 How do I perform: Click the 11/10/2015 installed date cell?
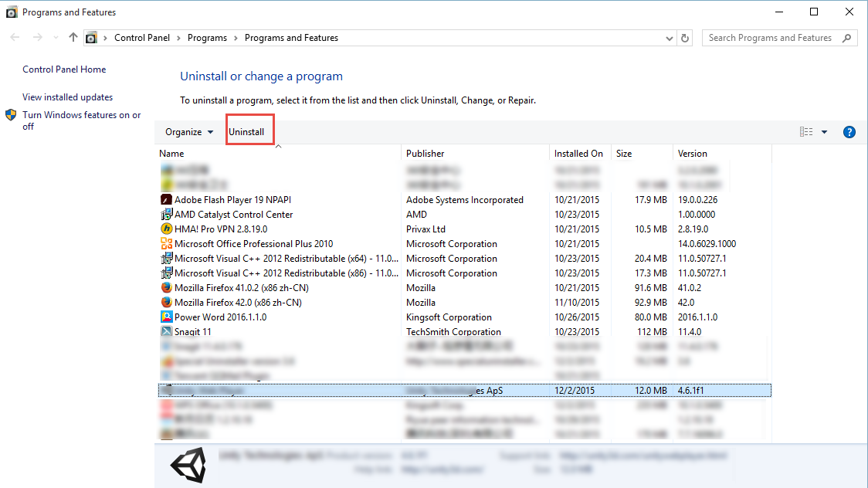pyautogui.click(x=577, y=302)
